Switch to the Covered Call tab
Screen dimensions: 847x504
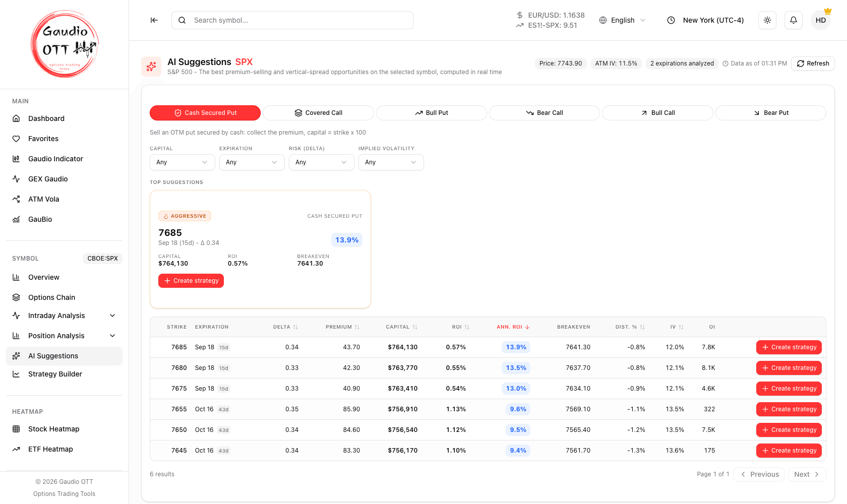[x=318, y=113]
